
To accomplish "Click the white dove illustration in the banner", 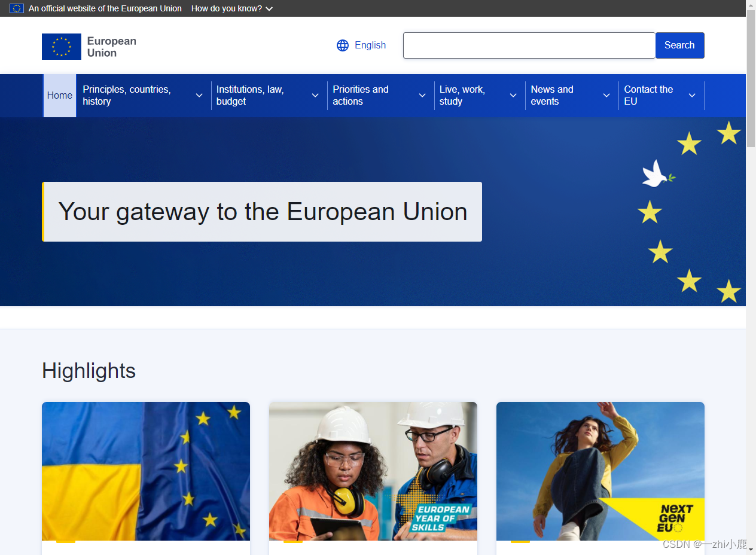I will [x=658, y=173].
